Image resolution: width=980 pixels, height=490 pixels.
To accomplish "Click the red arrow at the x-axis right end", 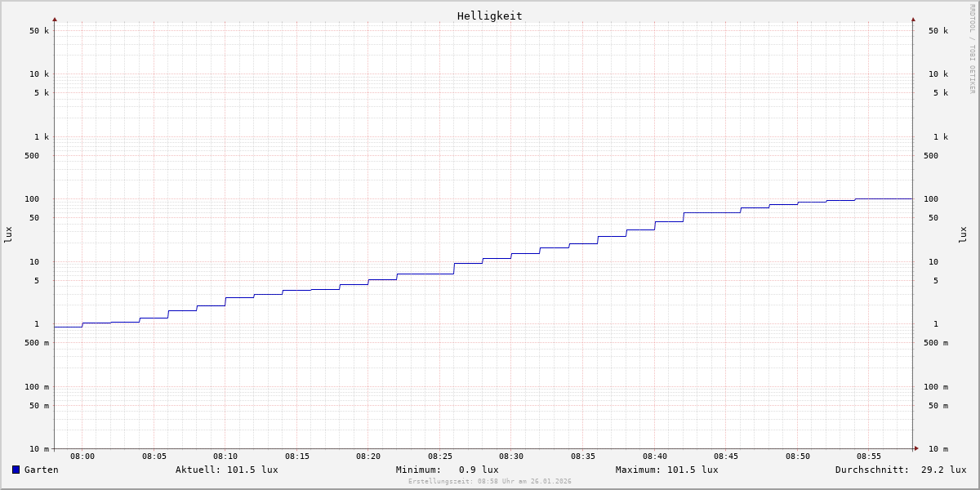I will point(916,448).
